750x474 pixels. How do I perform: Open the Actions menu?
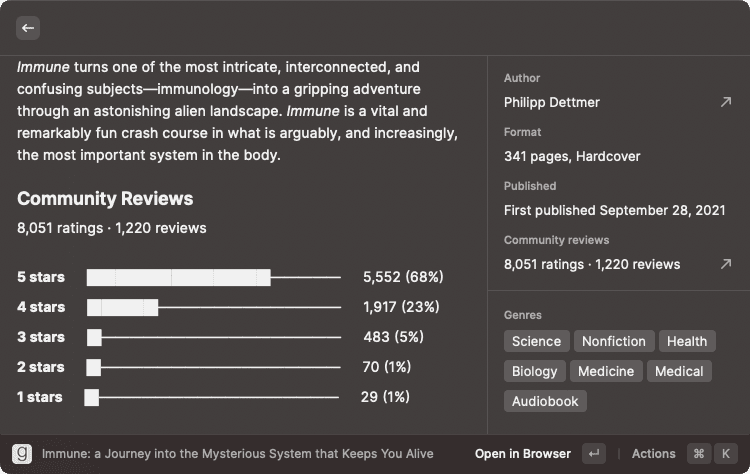(x=653, y=453)
